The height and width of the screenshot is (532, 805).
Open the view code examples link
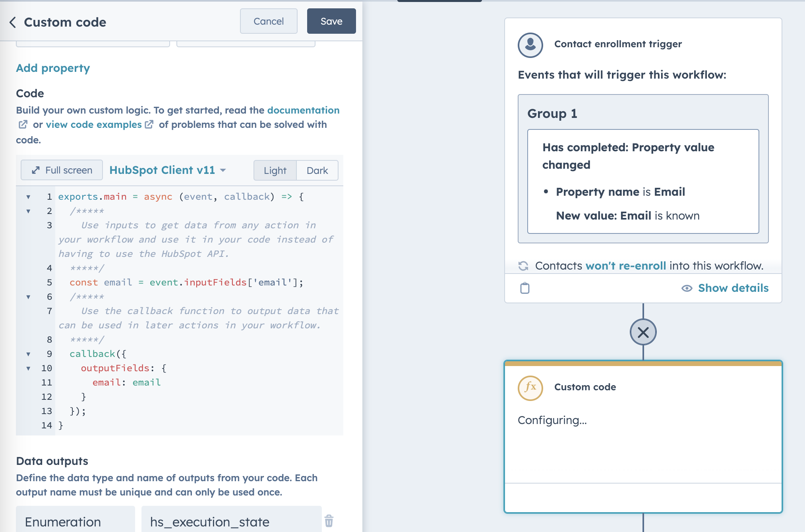click(93, 125)
